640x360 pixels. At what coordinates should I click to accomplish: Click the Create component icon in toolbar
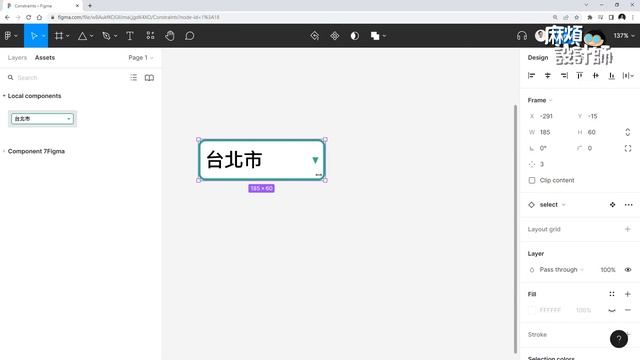pos(335,36)
